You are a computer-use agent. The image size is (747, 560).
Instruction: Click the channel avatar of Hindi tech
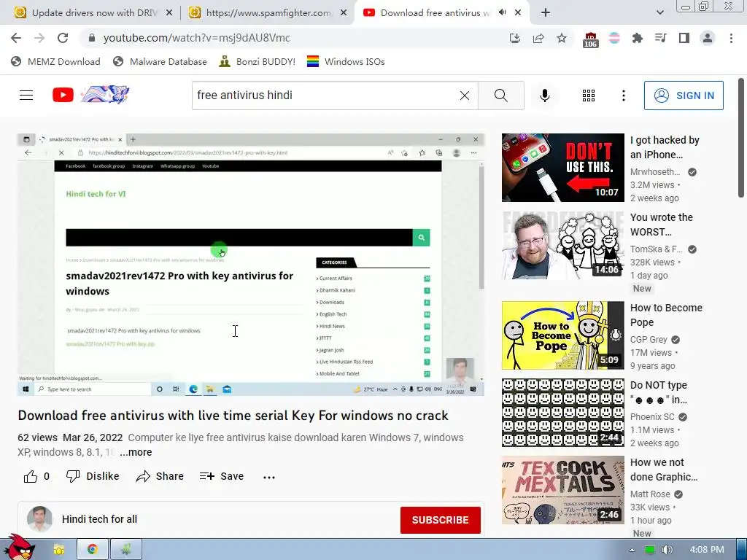click(39, 519)
